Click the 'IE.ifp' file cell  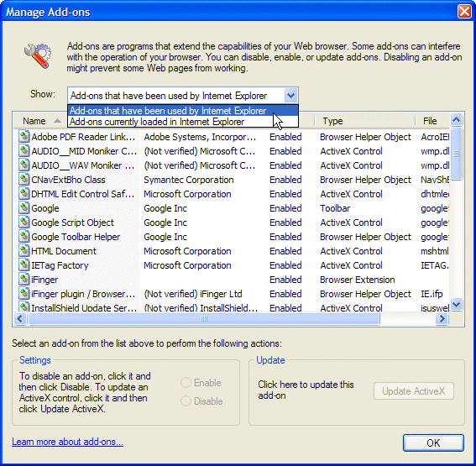point(432,294)
